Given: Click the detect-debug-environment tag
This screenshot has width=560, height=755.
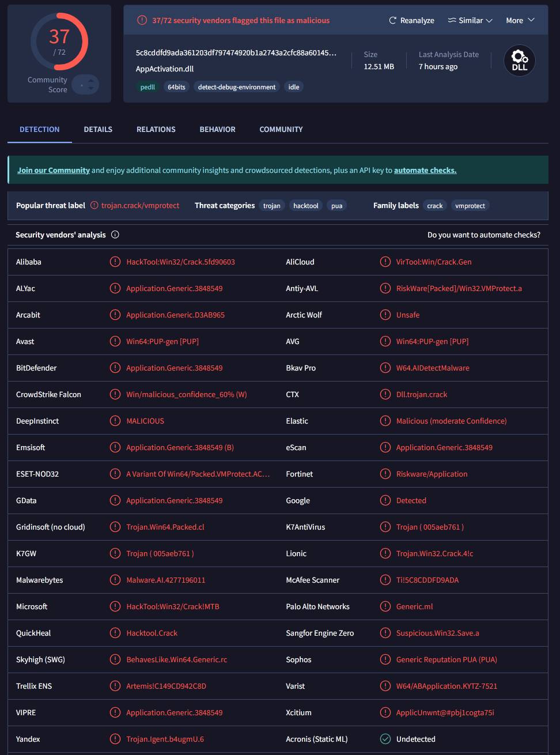Looking at the screenshot, I should coord(237,87).
